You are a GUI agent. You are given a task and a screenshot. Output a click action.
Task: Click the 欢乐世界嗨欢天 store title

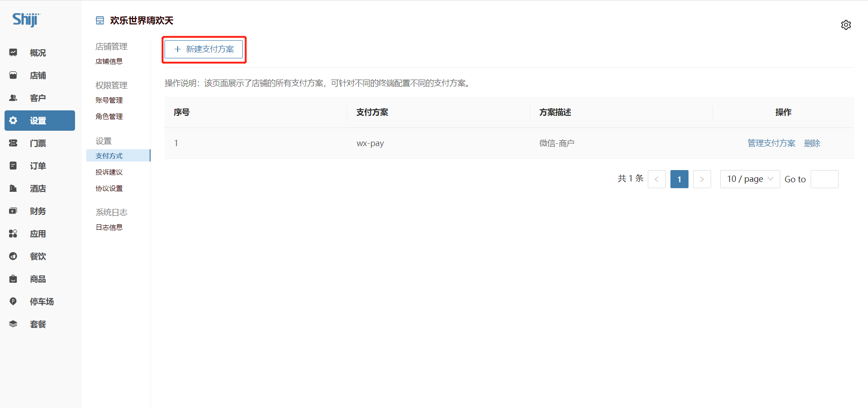[142, 20]
